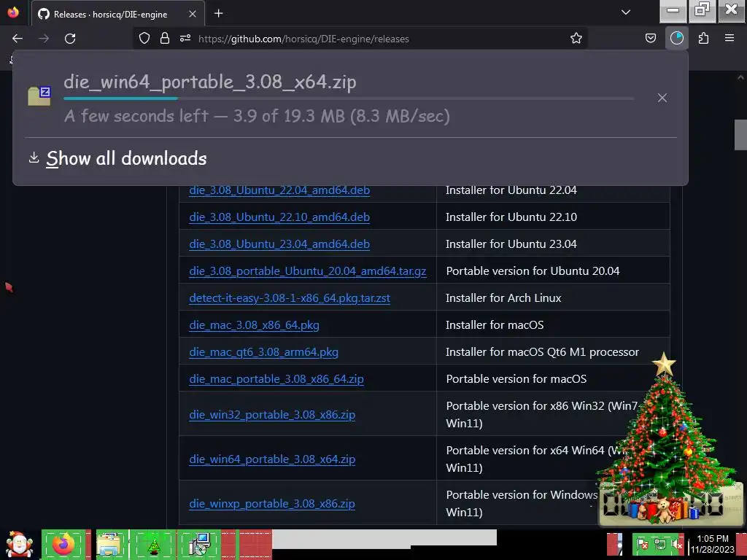The width and height of the screenshot is (747, 560).
Task: Download detect-it-easy-3.08-1-x86_64.pkg.tar.zst
Action: (x=290, y=298)
